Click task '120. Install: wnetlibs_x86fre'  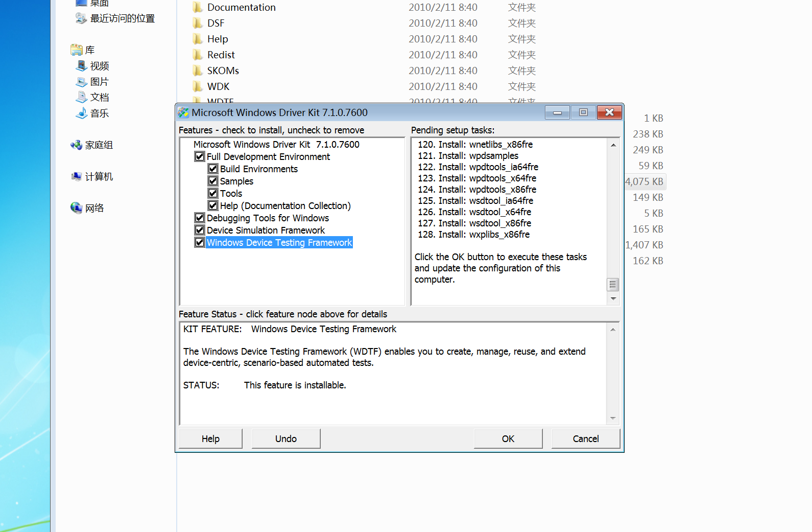point(475,145)
